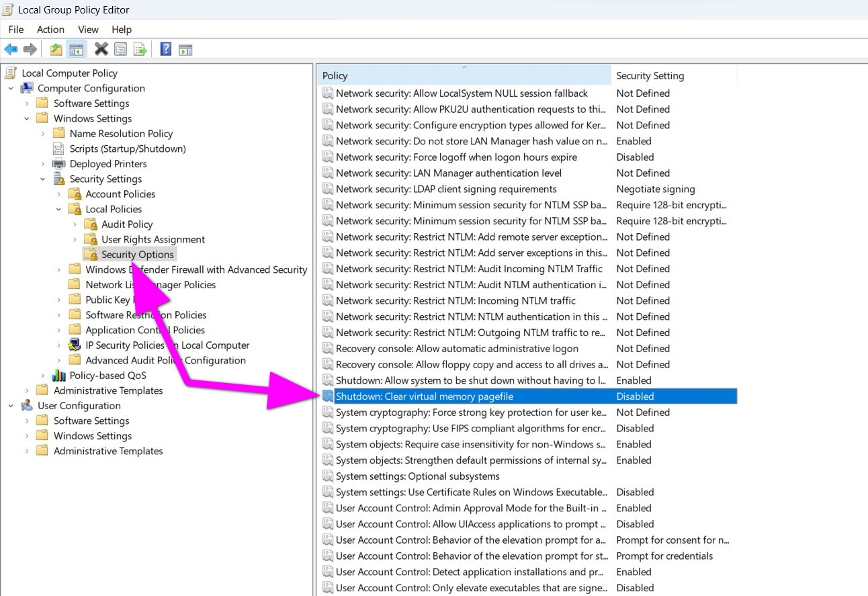Select Software Restriction Policies tree item
The height and width of the screenshot is (596, 868).
coord(146,314)
